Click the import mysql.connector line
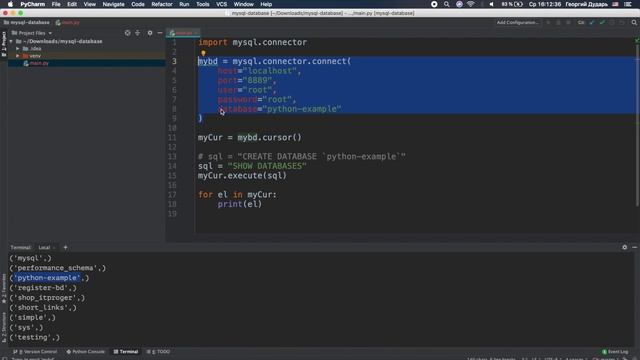Screen dimensions: 640x360 252,42
